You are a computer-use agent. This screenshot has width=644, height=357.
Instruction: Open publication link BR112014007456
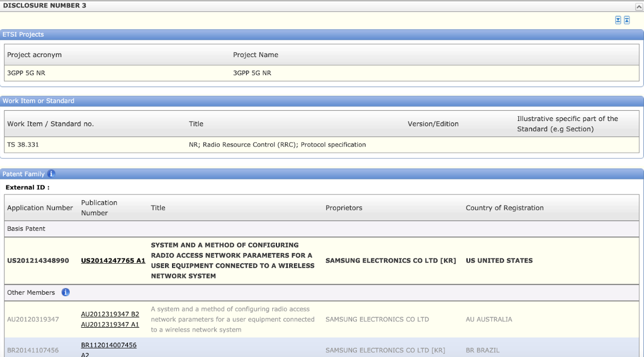coord(109,345)
